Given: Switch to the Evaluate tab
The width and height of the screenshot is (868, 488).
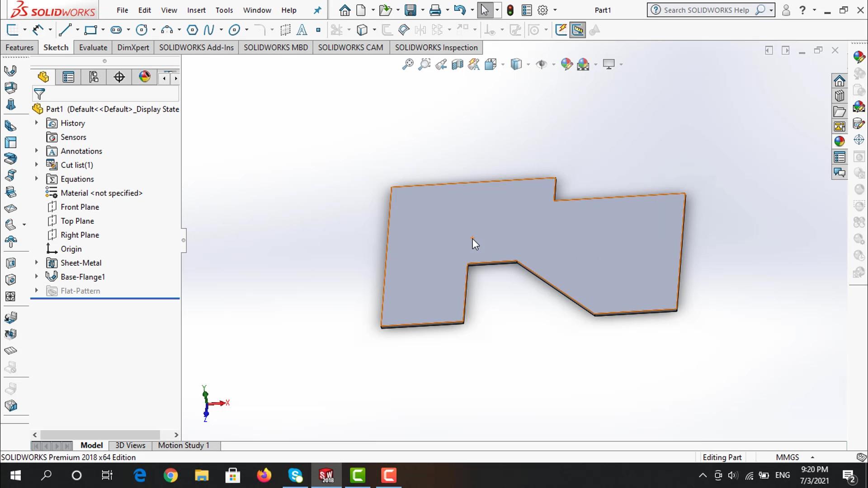Looking at the screenshot, I should (x=93, y=47).
